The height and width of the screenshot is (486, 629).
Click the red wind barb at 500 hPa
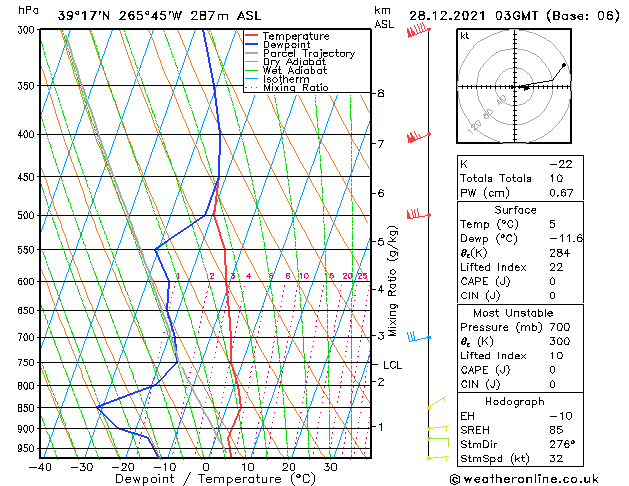(418, 214)
